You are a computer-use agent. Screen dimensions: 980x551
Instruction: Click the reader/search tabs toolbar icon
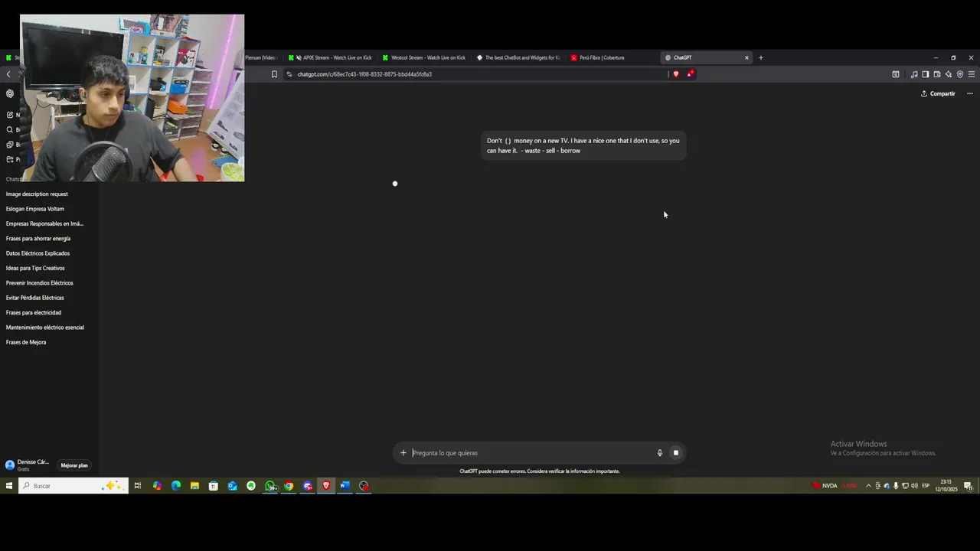896,74
